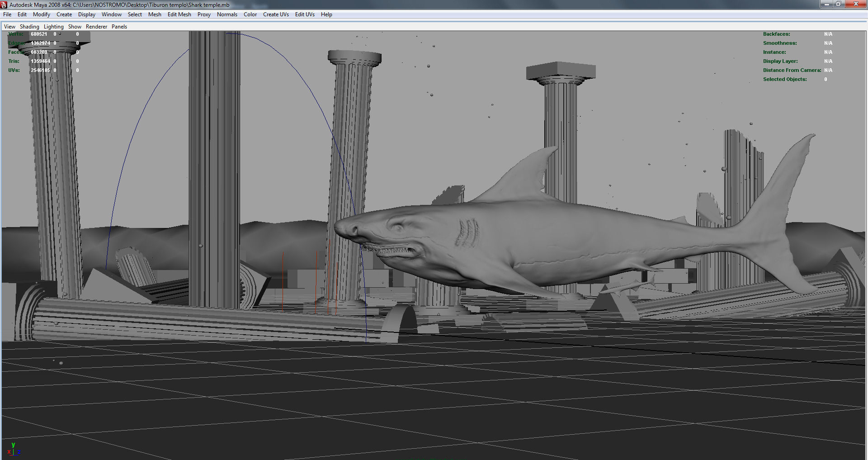Open the File menu
This screenshot has width=868, height=460.
click(7, 14)
